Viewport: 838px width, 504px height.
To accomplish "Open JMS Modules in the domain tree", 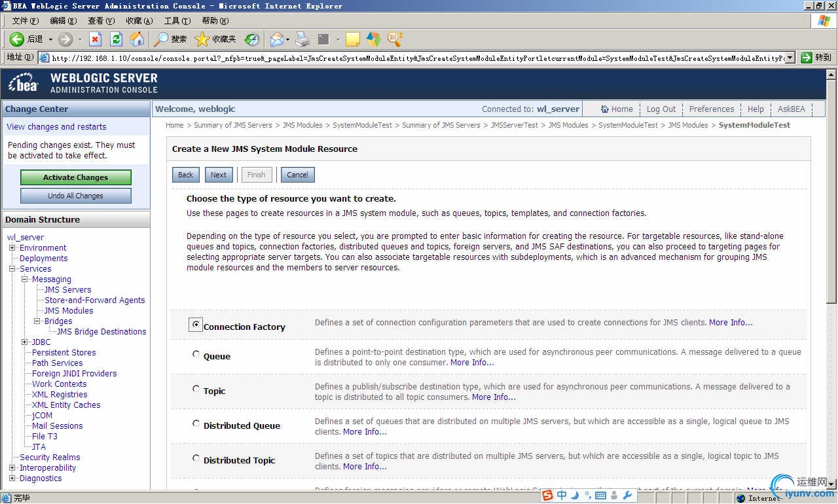I will tap(69, 311).
